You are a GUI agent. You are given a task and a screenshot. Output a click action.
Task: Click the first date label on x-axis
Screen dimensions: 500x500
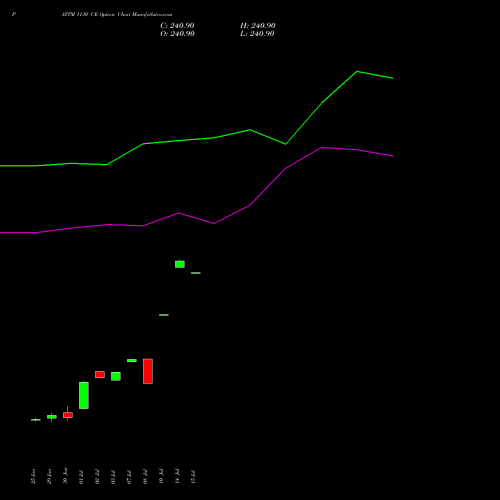point(33,476)
